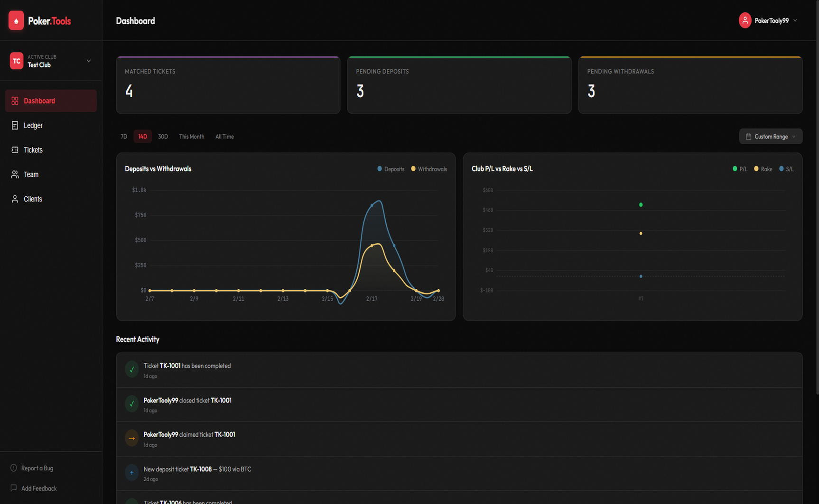Open the PokerTooly99 account dropdown
The height and width of the screenshot is (504, 819).
pyautogui.click(x=768, y=20)
